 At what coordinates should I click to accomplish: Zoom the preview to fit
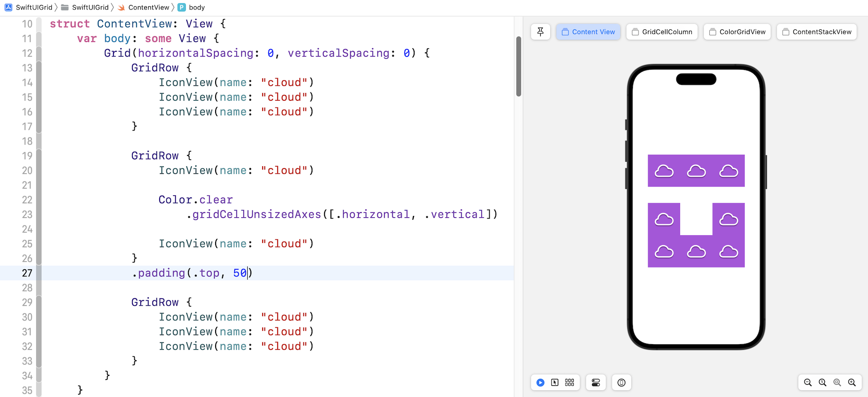[837, 383]
